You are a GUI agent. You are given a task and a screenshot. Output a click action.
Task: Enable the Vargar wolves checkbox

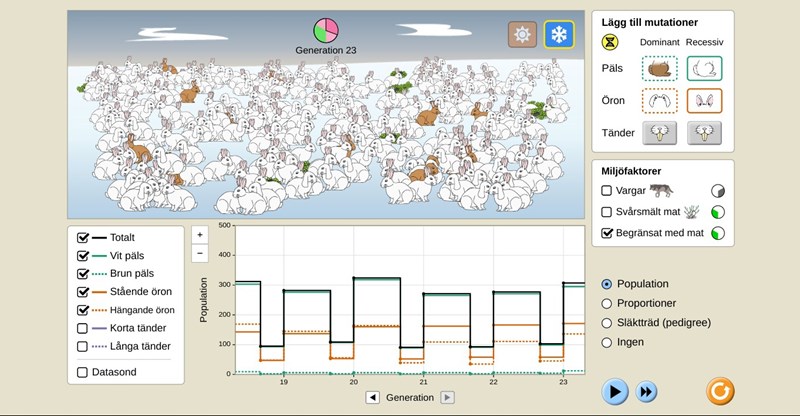[x=607, y=190]
